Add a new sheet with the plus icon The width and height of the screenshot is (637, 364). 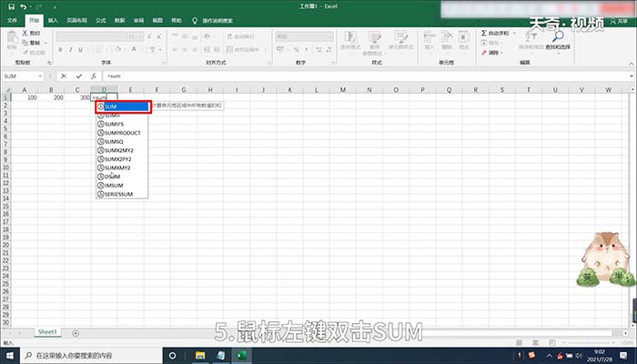[x=76, y=333]
